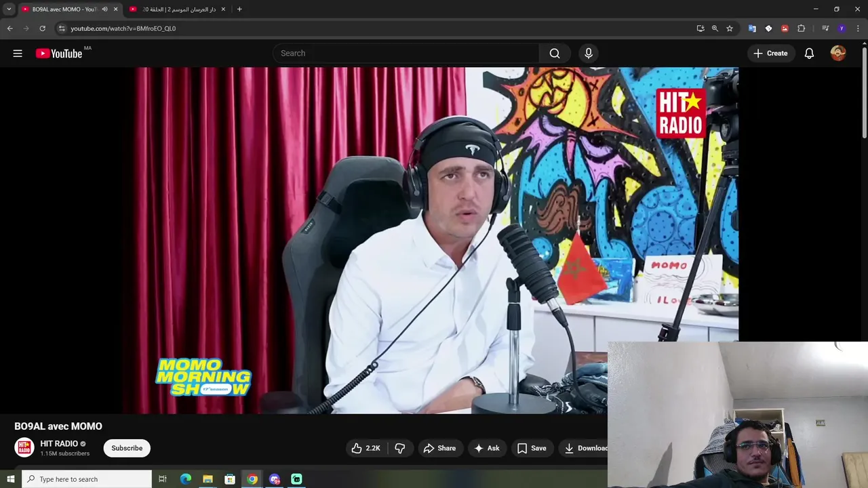The image size is (868, 488).
Task: Expand the tab search dropdown arrow
Action: coord(9,9)
